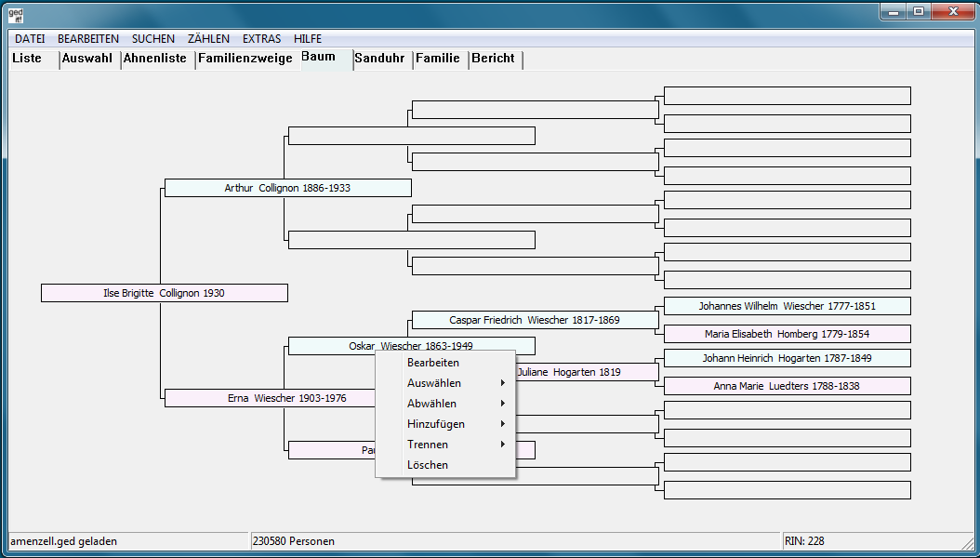Select Maria Elisabeth Homberg 1779-1854

787,334
